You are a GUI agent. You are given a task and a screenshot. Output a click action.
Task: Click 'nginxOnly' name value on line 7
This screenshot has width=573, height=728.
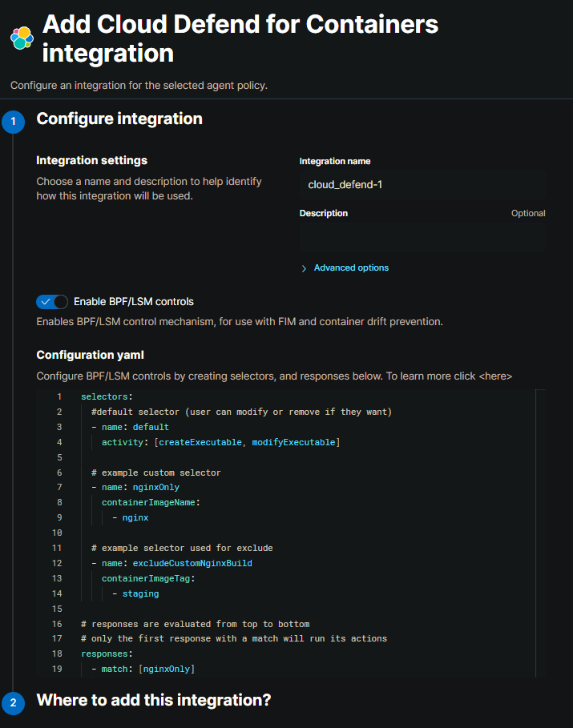click(x=155, y=487)
